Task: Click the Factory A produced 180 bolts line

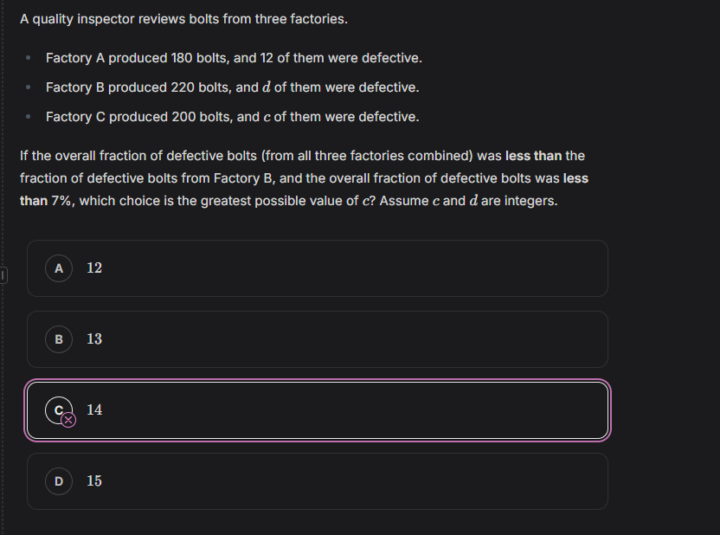Action: [x=234, y=58]
